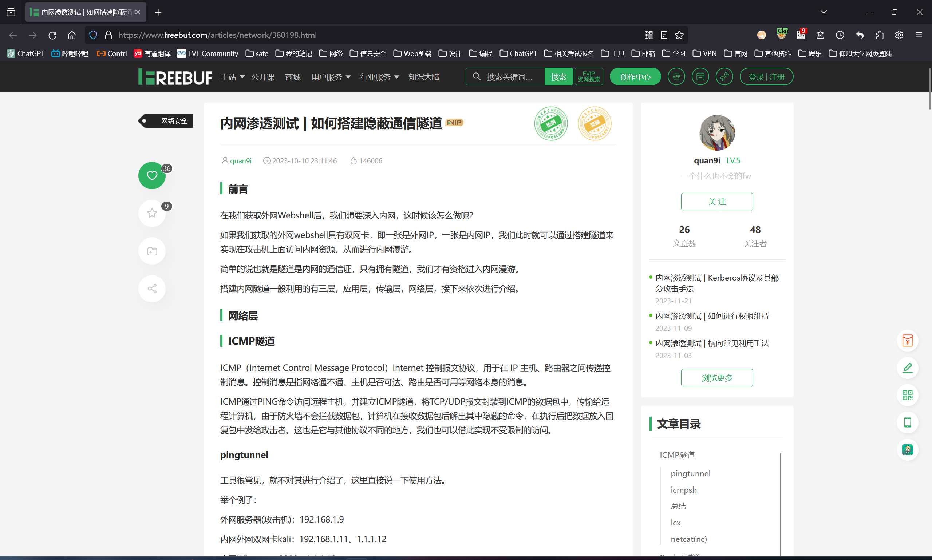The width and height of the screenshot is (932, 560).
Task: Expand the 行业服务 dropdown menu
Action: pyautogui.click(x=379, y=77)
